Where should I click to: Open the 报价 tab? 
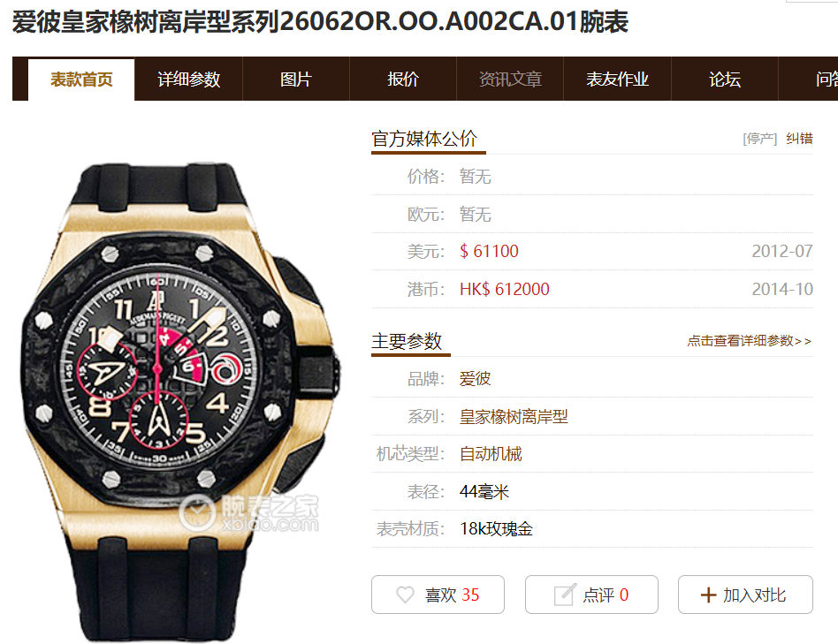tap(403, 79)
